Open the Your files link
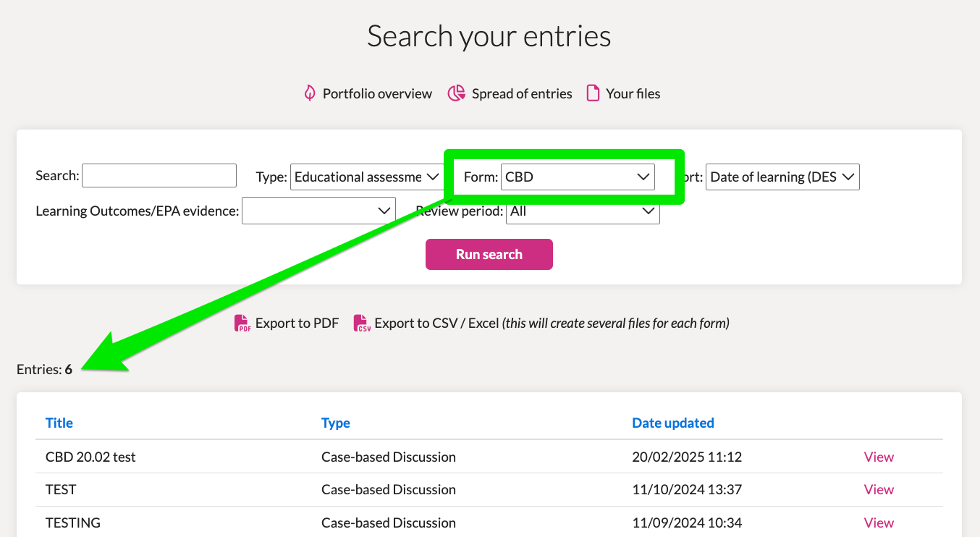This screenshot has height=537, width=980. (633, 93)
